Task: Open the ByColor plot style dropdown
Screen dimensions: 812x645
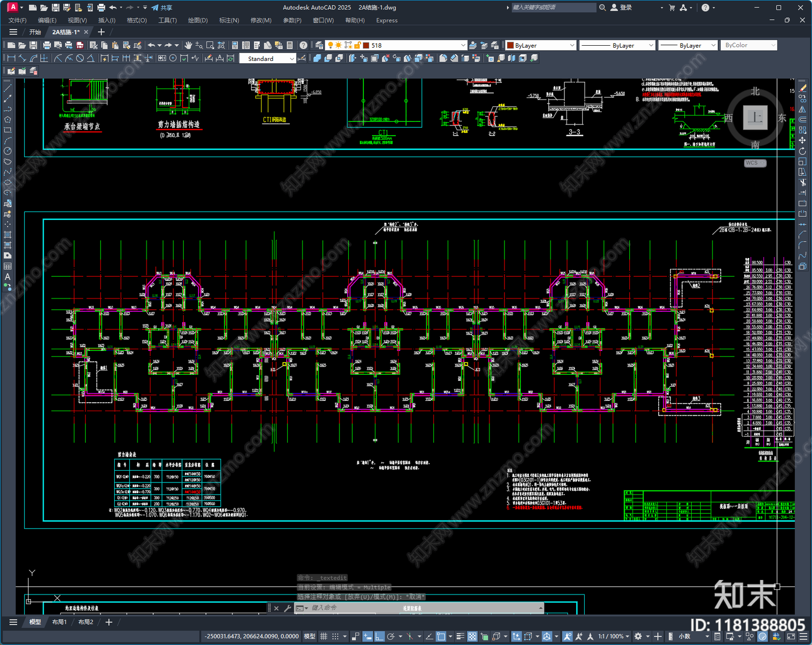Action: pos(773,45)
